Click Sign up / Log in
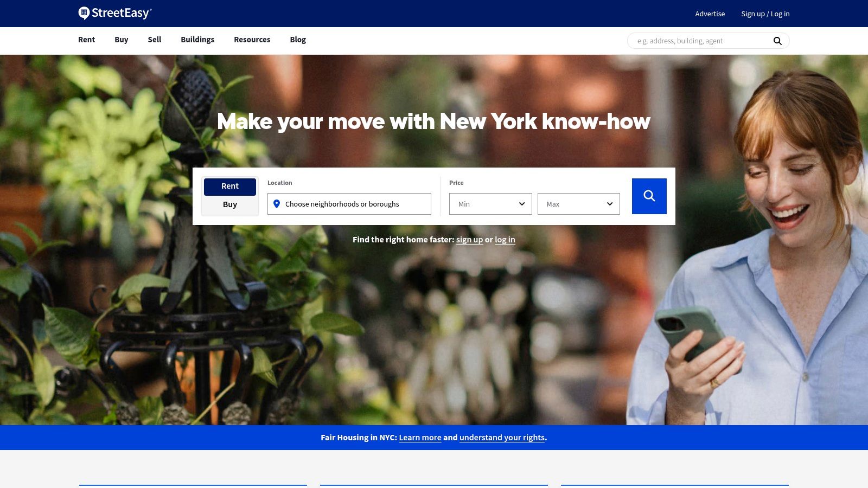This screenshot has height=488, width=868. (765, 14)
